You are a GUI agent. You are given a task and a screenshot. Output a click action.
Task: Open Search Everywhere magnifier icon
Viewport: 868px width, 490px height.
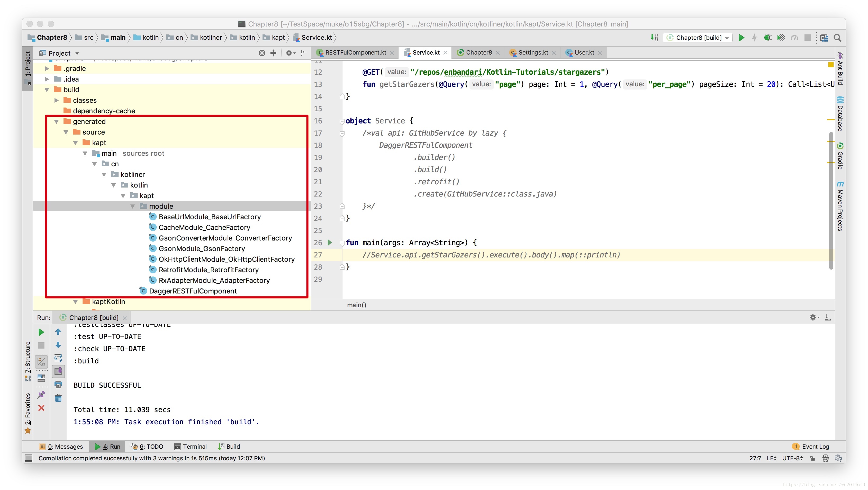point(837,38)
